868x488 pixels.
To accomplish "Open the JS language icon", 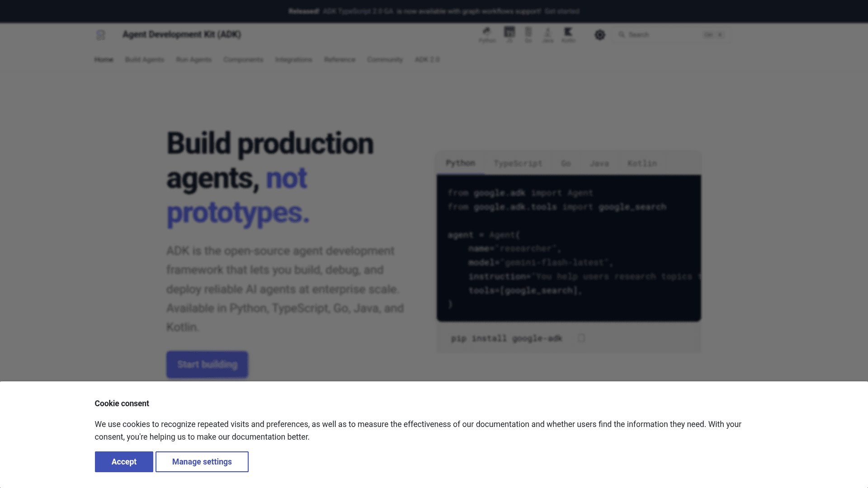I will 509,35.
